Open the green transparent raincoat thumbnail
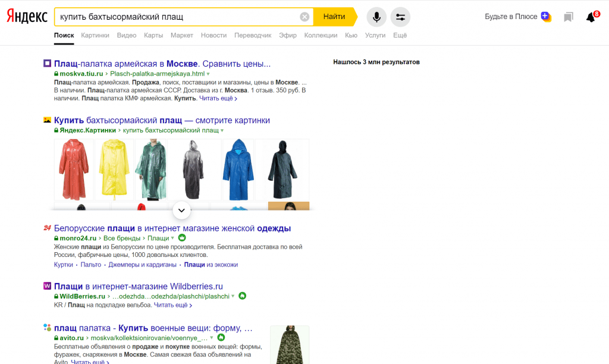Screen dimensions: 609x364 click(150, 170)
